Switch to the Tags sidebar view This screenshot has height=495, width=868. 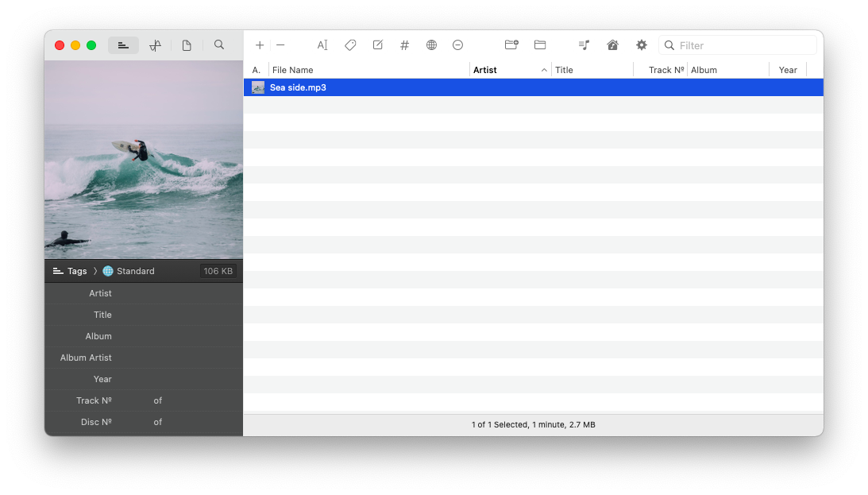pos(123,45)
